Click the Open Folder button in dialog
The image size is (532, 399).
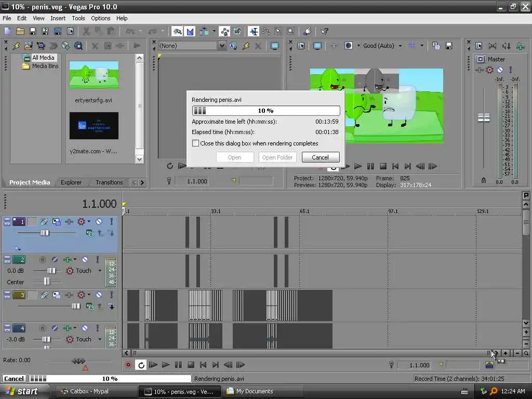click(277, 157)
